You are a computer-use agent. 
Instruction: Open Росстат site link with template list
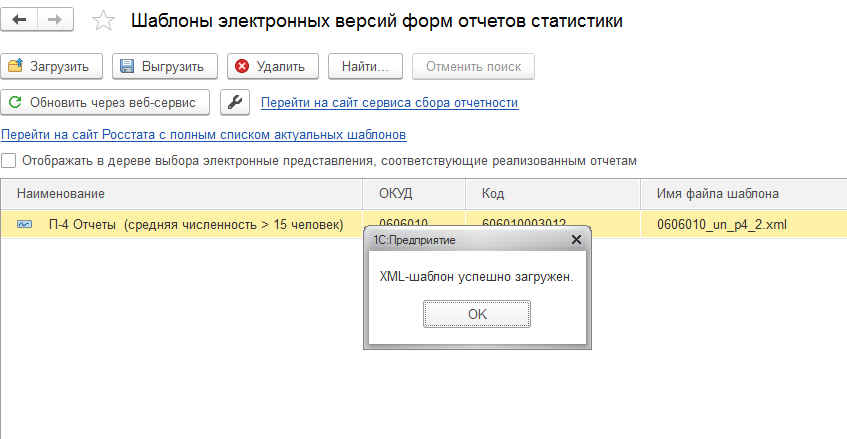tap(204, 134)
